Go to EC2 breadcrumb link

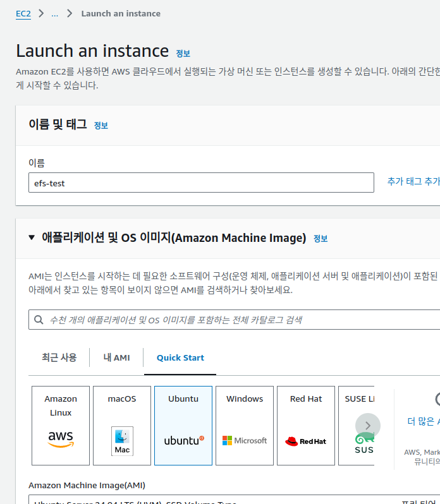tap(23, 13)
